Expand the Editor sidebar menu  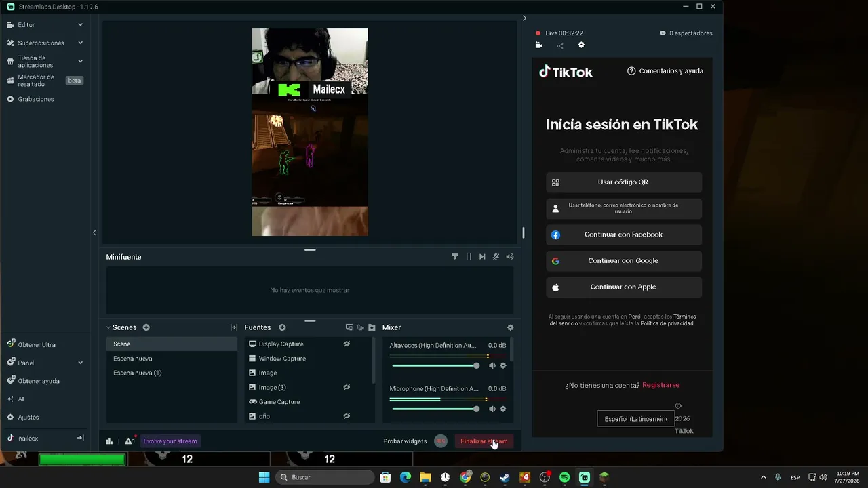click(x=80, y=25)
